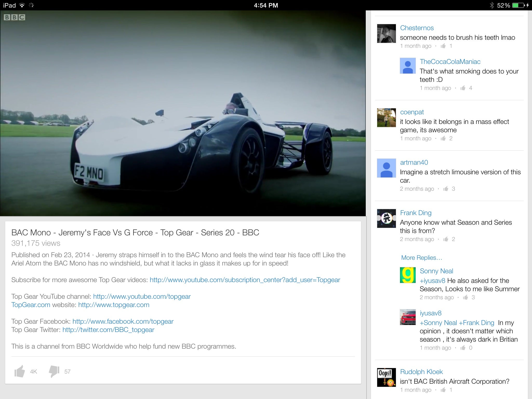Open coenpat's profile picture

click(387, 118)
